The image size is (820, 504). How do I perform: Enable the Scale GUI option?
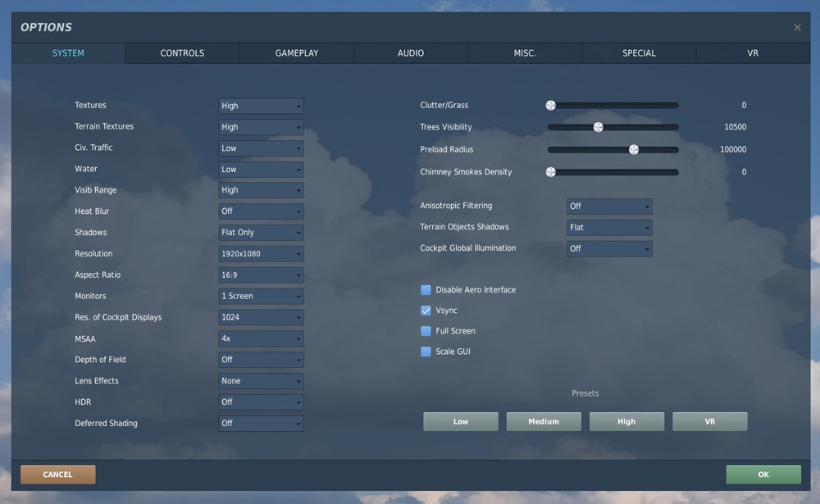click(426, 351)
